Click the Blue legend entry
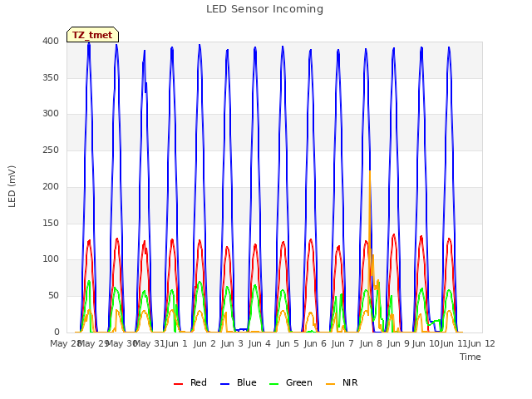The height and width of the screenshot is (399, 532). [x=239, y=382]
